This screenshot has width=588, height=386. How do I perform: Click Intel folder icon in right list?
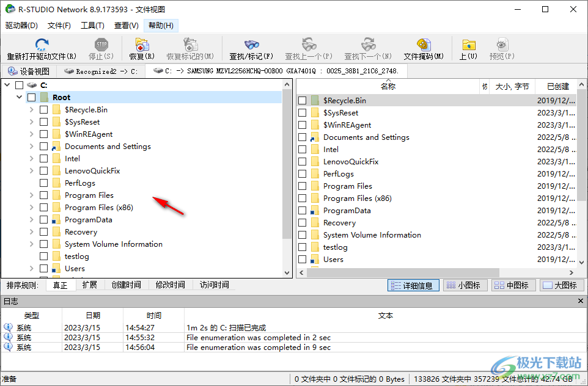click(315, 150)
